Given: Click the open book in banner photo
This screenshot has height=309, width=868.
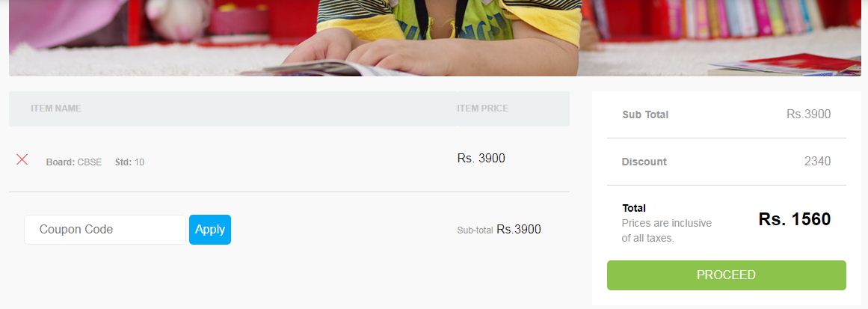Looking at the screenshot, I should point(327,68).
